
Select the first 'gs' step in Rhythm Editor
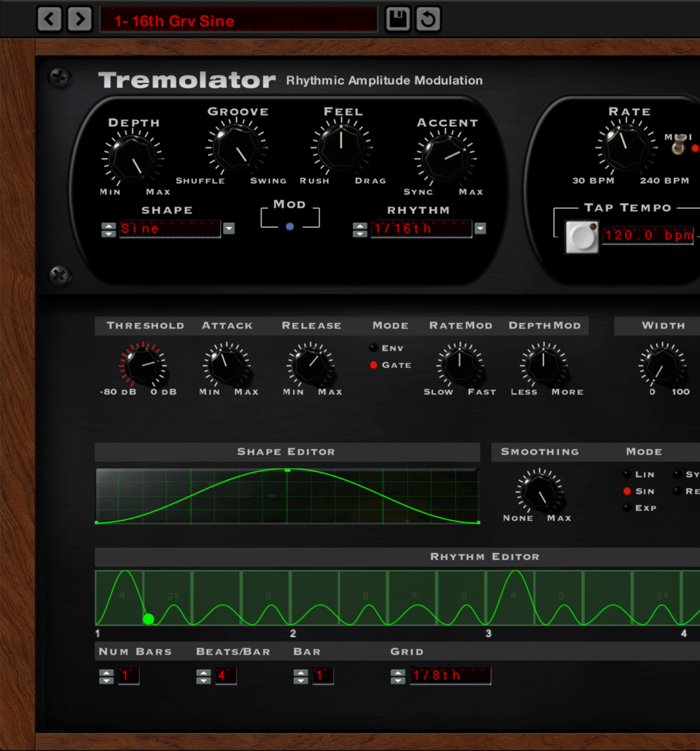[168, 598]
